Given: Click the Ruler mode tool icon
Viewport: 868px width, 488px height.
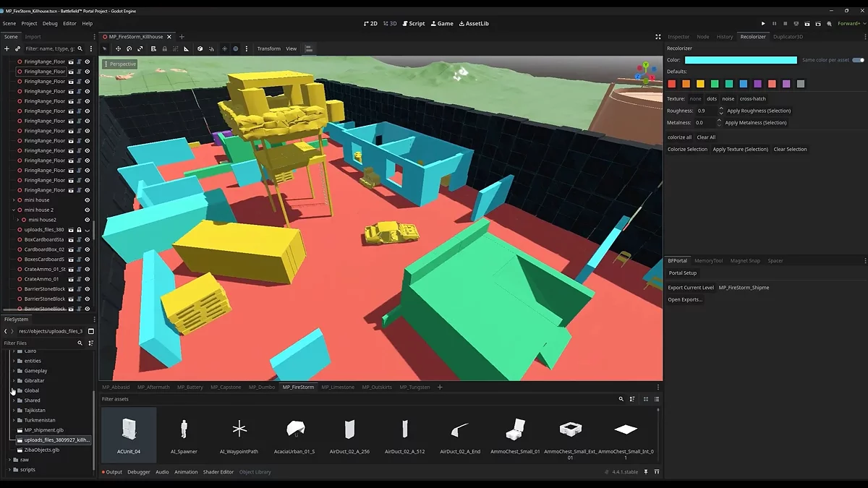Looking at the screenshot, I should point(186,48).
